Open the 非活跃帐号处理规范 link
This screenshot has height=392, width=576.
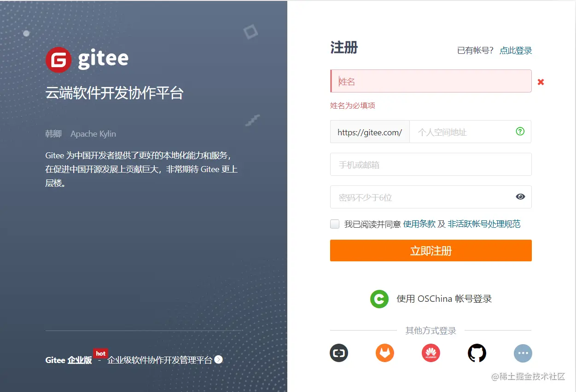point(484,224)
